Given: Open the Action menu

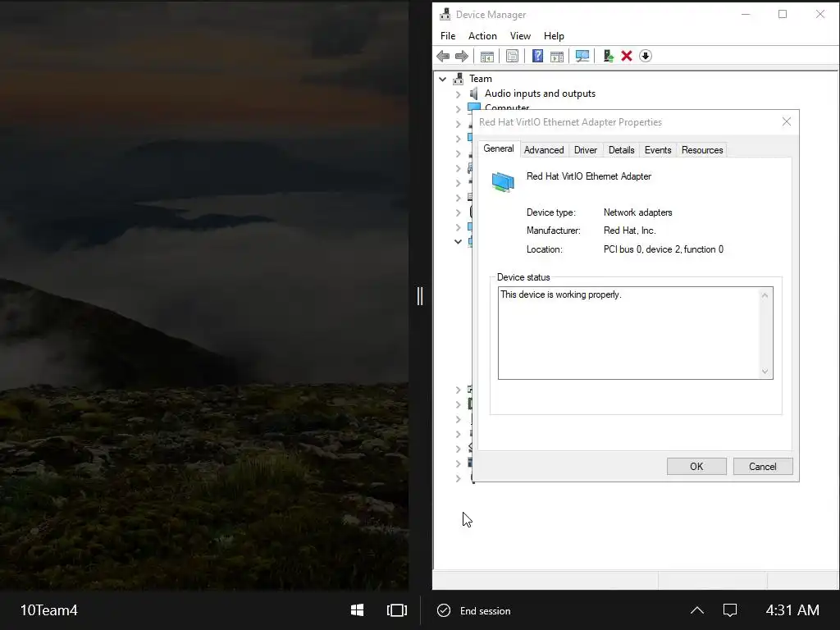Looking at the screenshot, I should (482, 36).
